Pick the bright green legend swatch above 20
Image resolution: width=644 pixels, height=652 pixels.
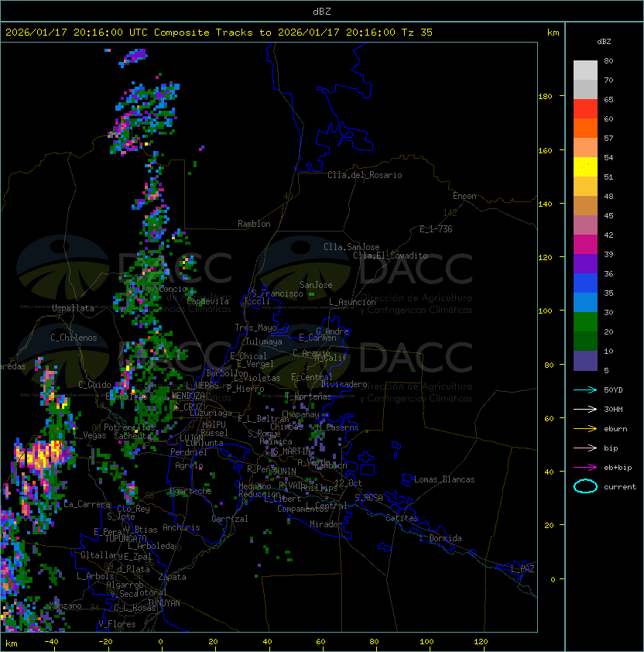(585, 322)
